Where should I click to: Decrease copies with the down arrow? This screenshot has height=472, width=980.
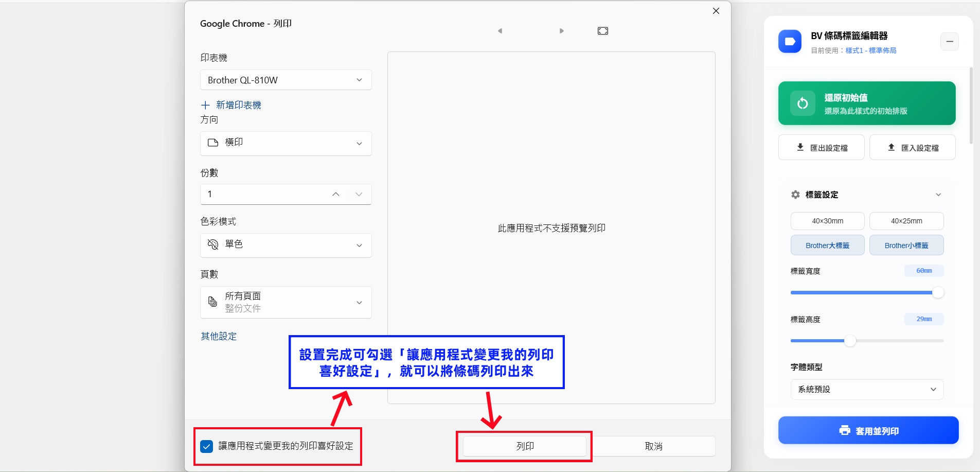pyautogui.click(x=359, y=194)
